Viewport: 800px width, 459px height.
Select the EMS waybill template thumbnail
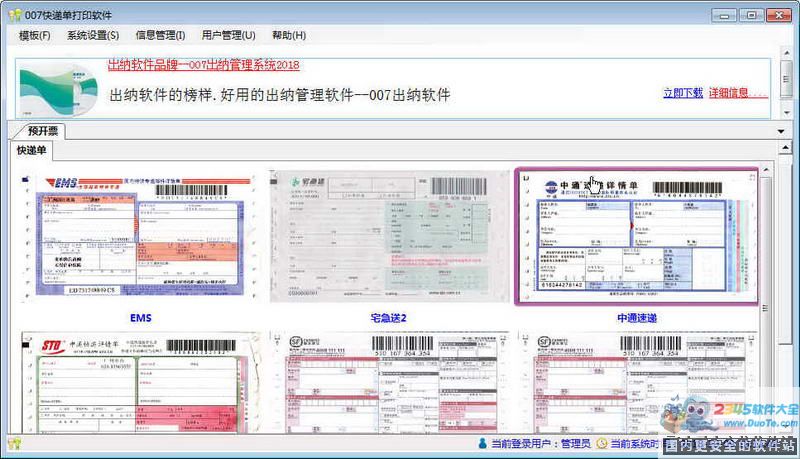[x=139, y=237]
